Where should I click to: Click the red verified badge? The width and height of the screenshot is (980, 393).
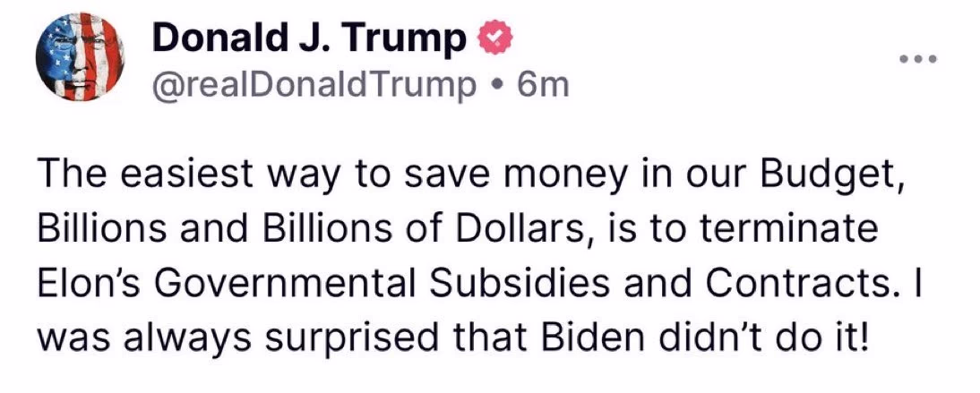point(492,38)
